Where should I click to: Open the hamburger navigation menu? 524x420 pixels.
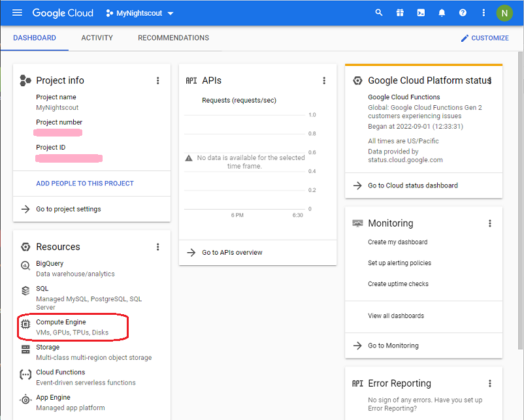click(x=17, y=13)
